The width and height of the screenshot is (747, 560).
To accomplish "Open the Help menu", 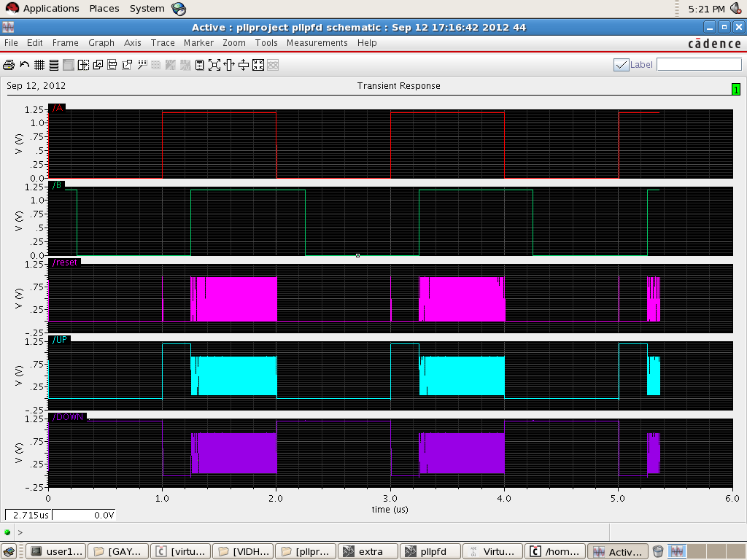I will (x=367, y=43).
